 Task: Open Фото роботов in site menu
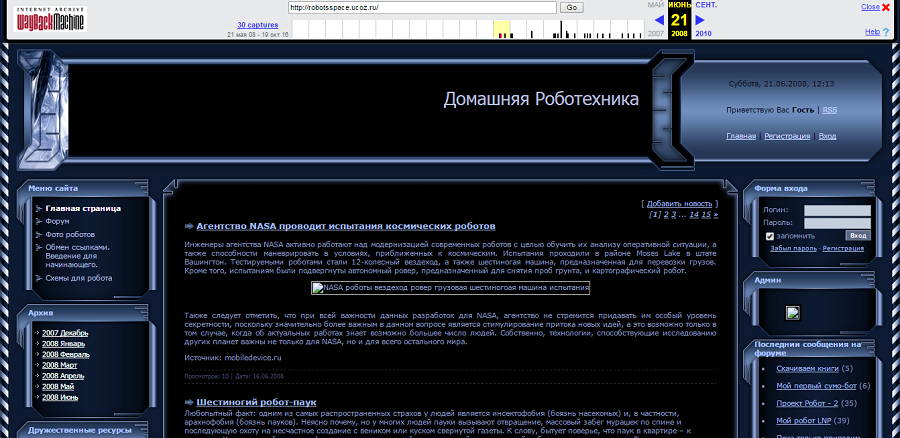(x=70, y=235)
